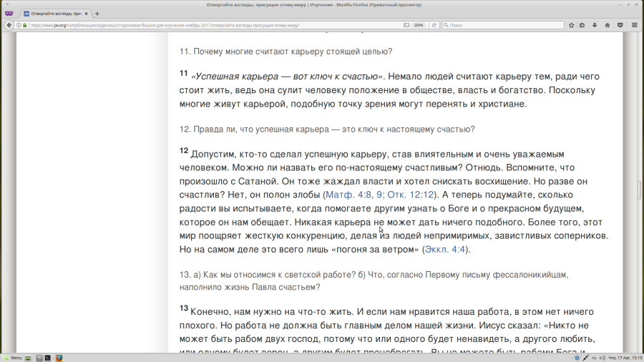Click question '11. Почему многие считают карьеру...'
Viewport: 644px width, 362px height.
pyautogui.click(x=286, y=52)
